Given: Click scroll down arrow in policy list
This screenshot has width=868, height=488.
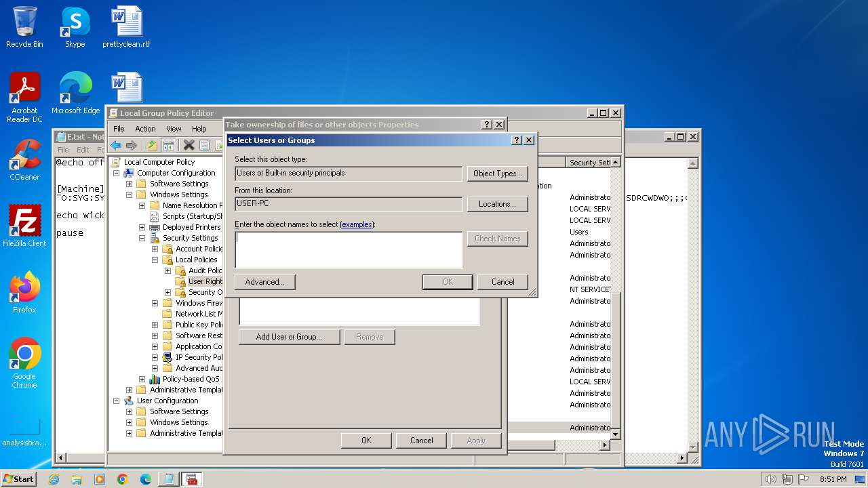Looking at the screenshot, I should tap(616, 434).
